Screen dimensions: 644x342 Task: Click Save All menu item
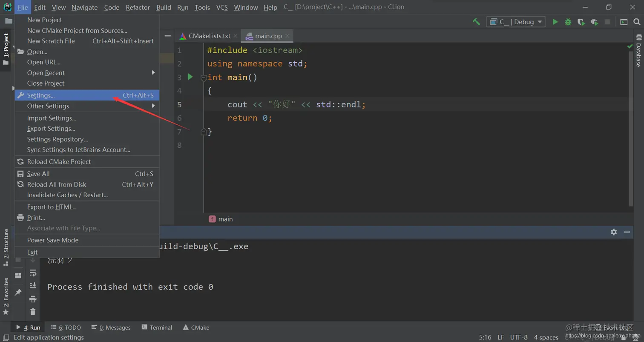click(87, 174)
